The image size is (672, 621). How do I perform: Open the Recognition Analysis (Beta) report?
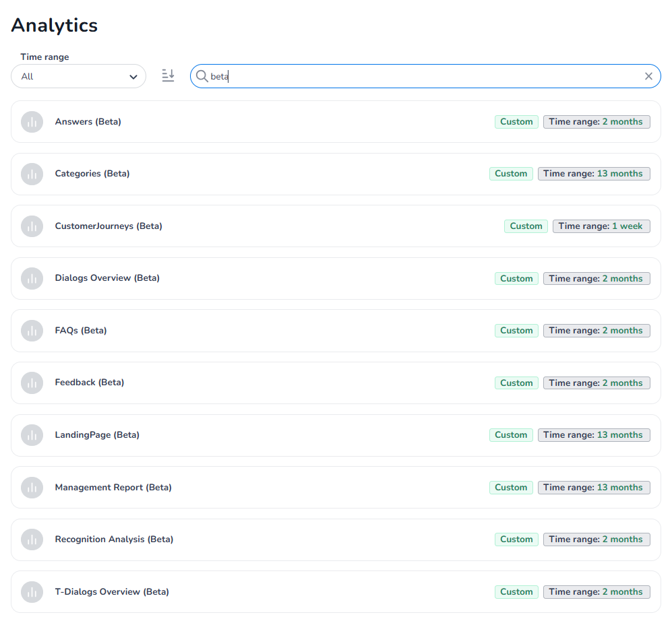(x=114, y=540)
